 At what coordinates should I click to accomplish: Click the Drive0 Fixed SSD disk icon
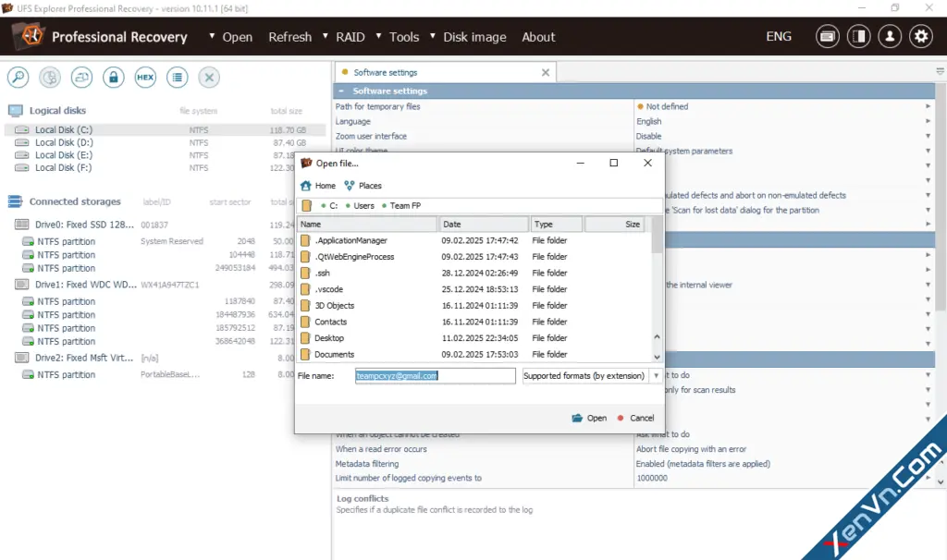click(22, 225)
